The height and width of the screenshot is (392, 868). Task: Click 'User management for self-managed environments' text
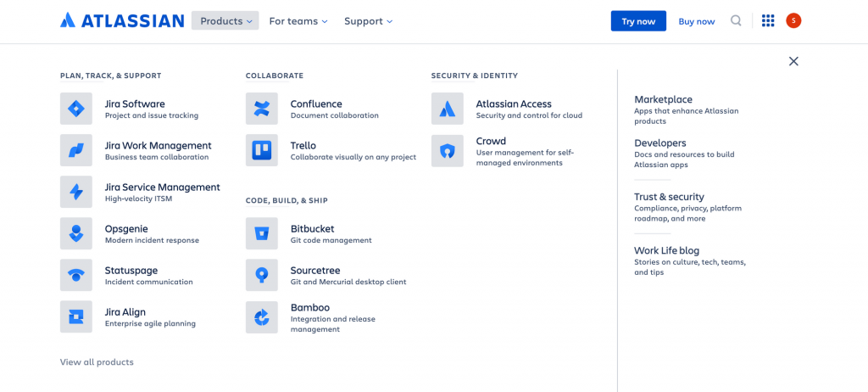[x=526, y=158]
